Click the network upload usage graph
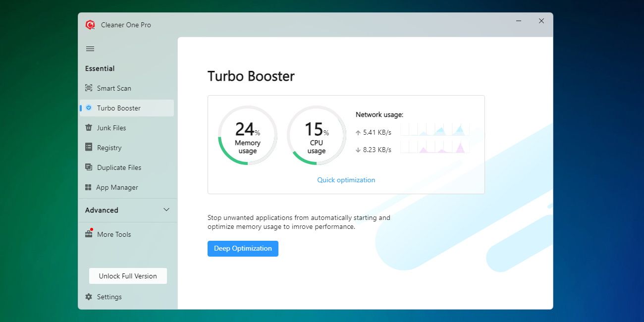This screenshot has width=644, height=322. 434,130
